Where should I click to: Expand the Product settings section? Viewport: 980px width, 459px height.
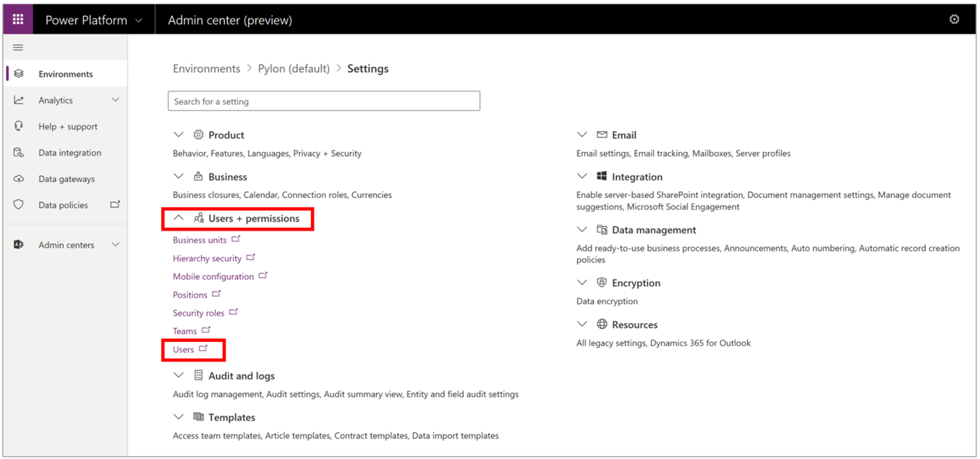[178, 135]
